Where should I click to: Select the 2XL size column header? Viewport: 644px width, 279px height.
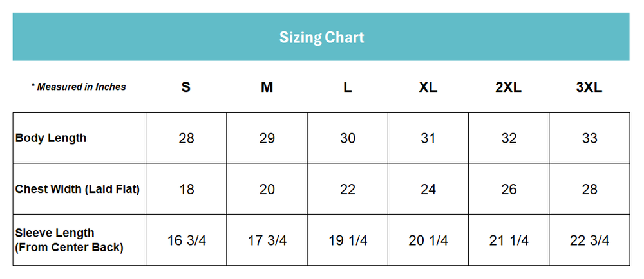[509, 87]
